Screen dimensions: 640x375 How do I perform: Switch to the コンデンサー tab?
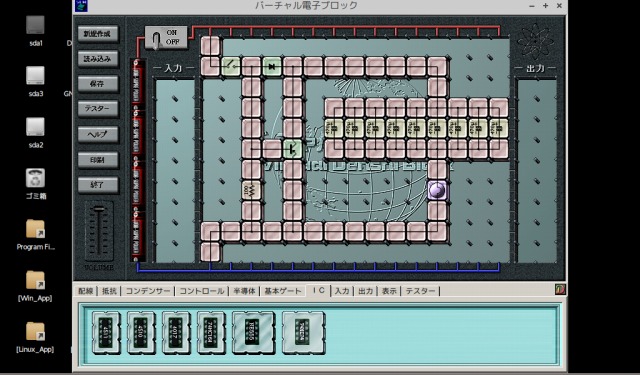click(x=148, y=291)
